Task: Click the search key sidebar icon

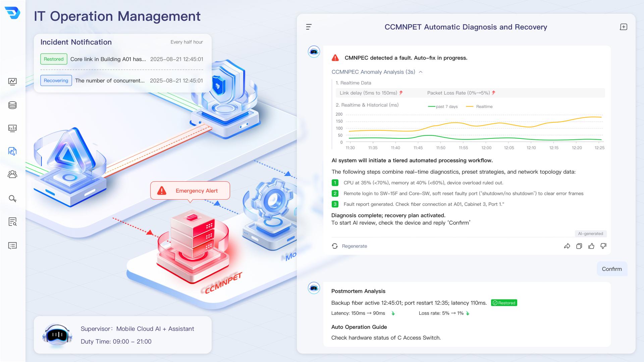Action: point(12,199)
